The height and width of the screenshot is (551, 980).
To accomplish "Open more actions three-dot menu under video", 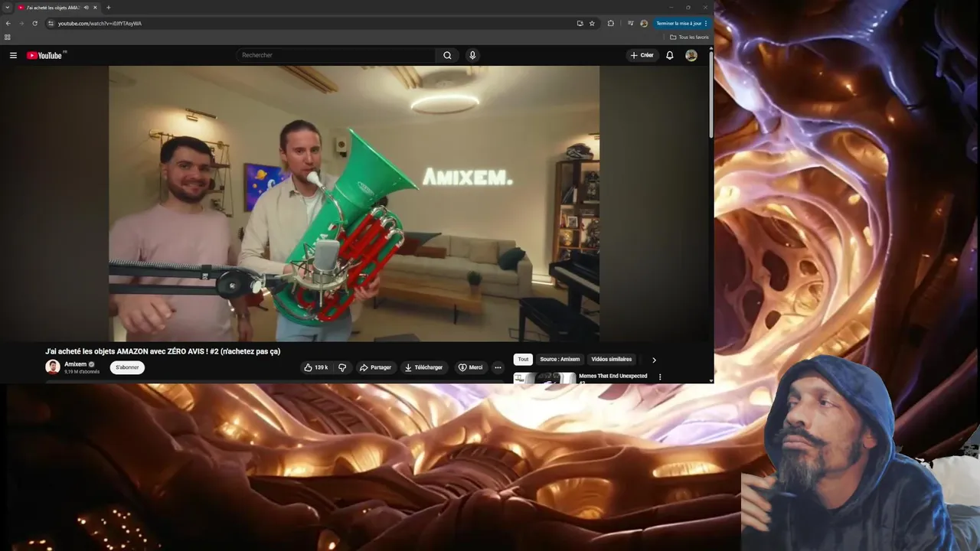I will [498, 367].
